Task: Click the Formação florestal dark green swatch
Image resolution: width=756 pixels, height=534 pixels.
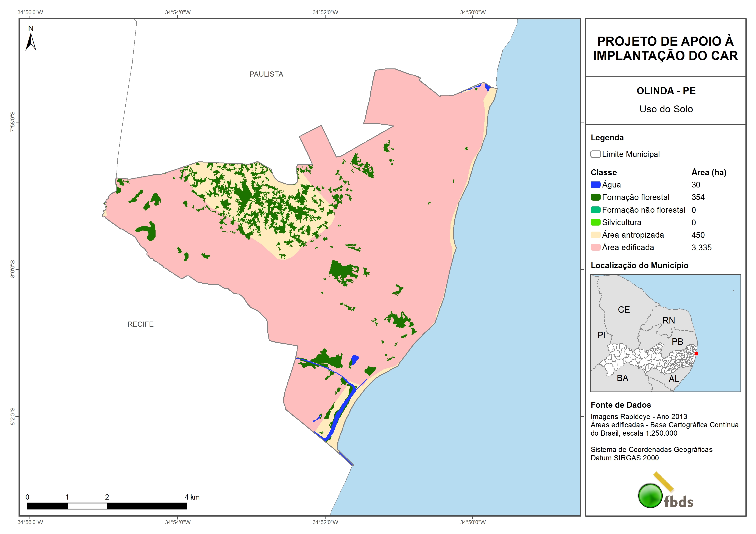Action: [x=595, y=197]
